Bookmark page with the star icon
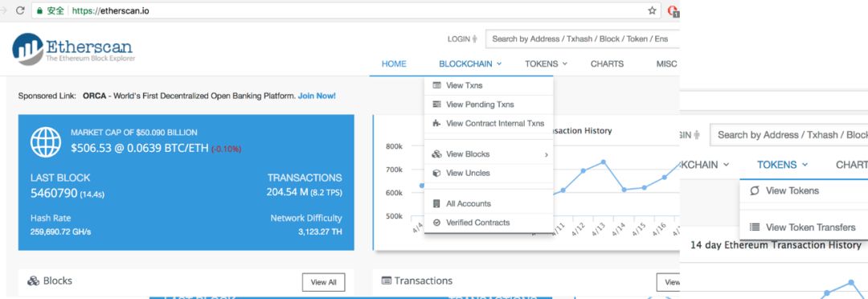 [652, 10]
